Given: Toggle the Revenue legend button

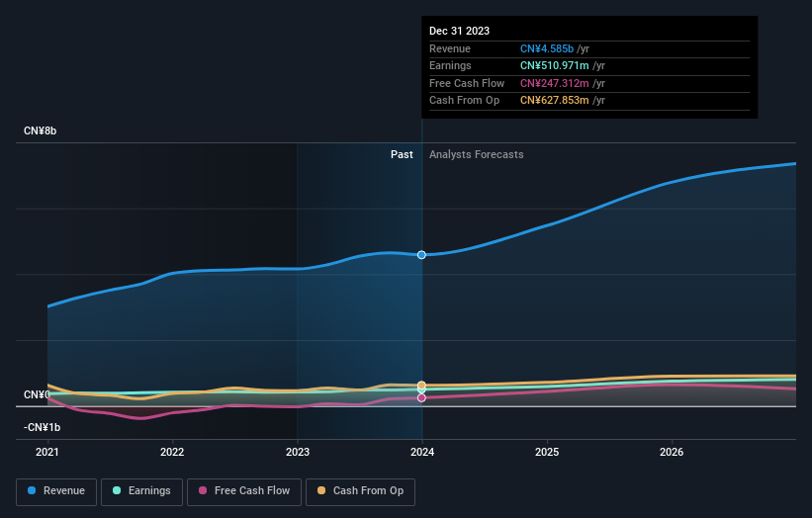Looking at the screenshot, I should point(56,491).
